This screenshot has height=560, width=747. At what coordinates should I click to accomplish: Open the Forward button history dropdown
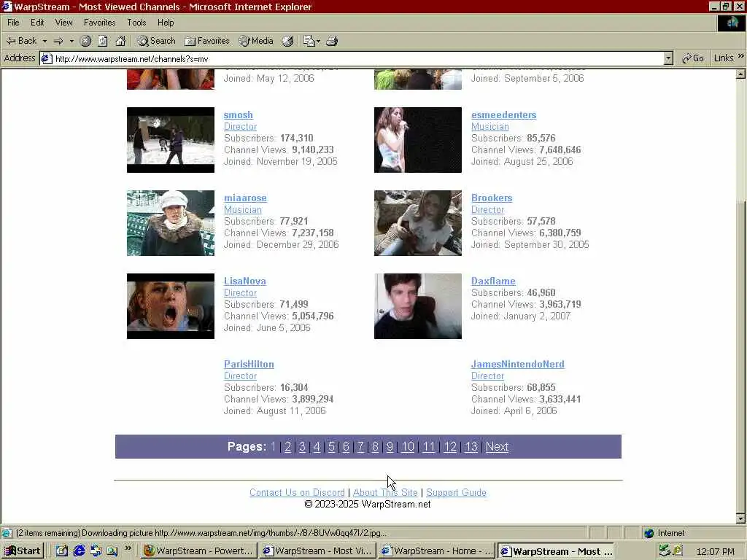click(x=71, y=41)
